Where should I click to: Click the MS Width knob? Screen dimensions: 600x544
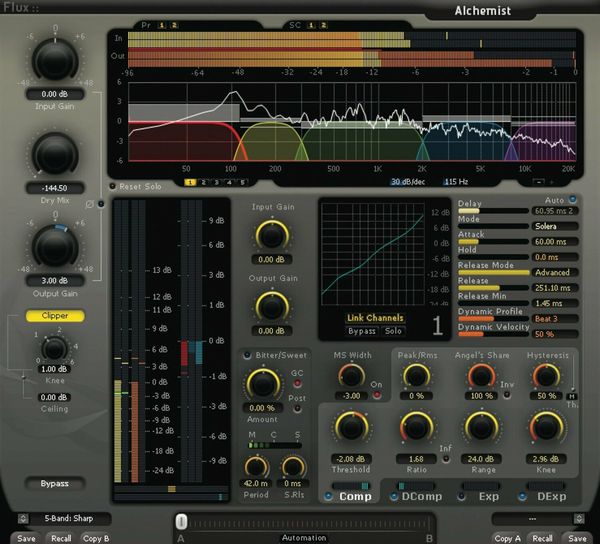pyautogui.click(x=350, y=377)
